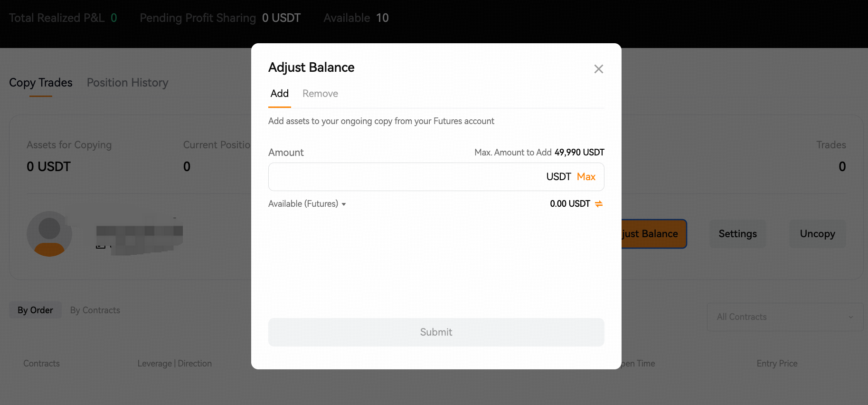Select the By Order toggle

(x=35, y=310)
